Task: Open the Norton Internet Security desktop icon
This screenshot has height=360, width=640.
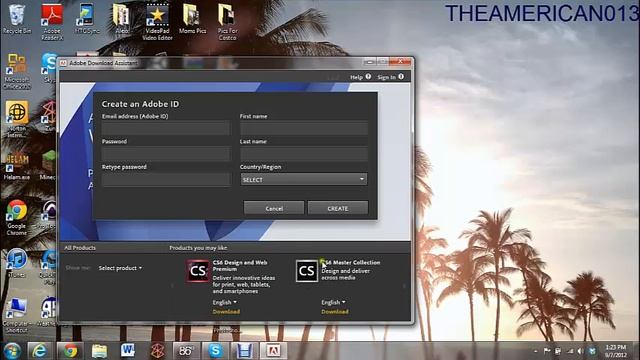Action: pyautogui.click(x=17, y=119)
